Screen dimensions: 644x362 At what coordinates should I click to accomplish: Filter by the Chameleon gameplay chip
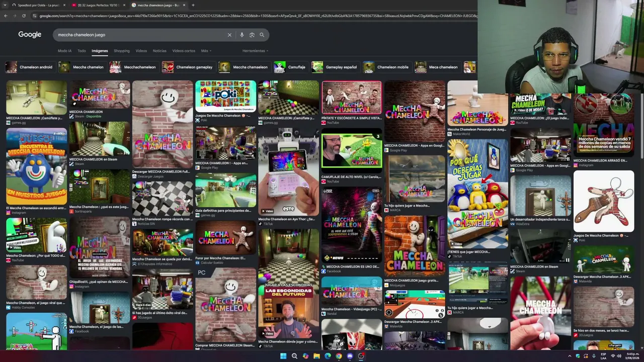coord(188,67)
